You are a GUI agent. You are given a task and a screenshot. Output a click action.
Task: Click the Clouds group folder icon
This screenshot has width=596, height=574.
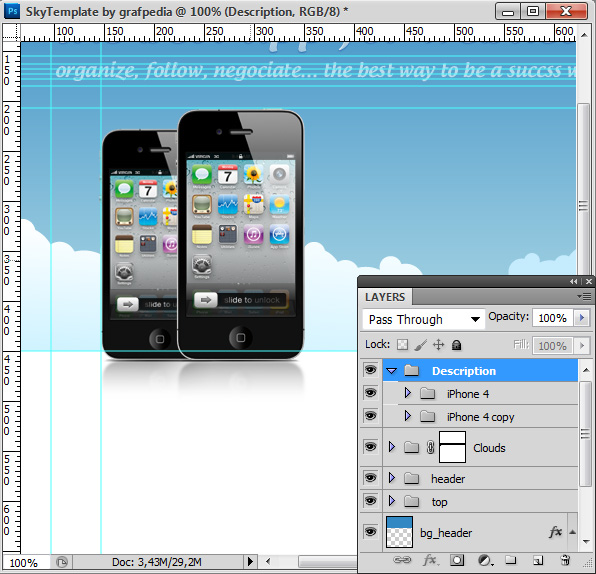click(411, 447)
